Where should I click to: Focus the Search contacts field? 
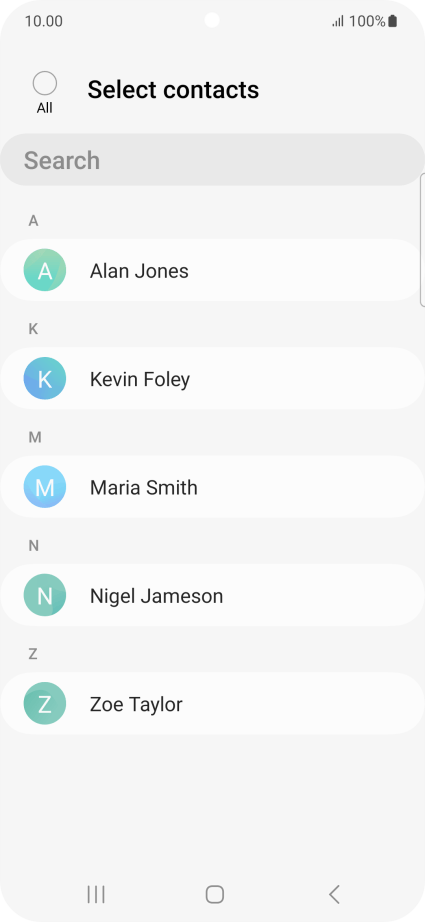212,160
